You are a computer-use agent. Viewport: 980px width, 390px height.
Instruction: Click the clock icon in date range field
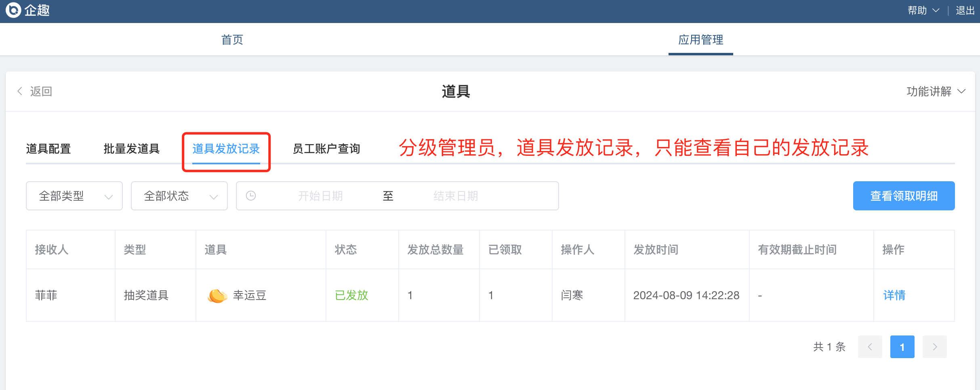(x=251, y=196)
